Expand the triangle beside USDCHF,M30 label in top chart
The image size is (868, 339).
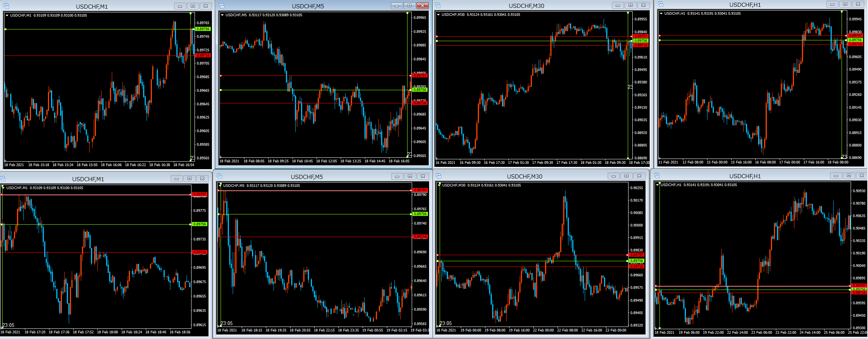(438, 15)
